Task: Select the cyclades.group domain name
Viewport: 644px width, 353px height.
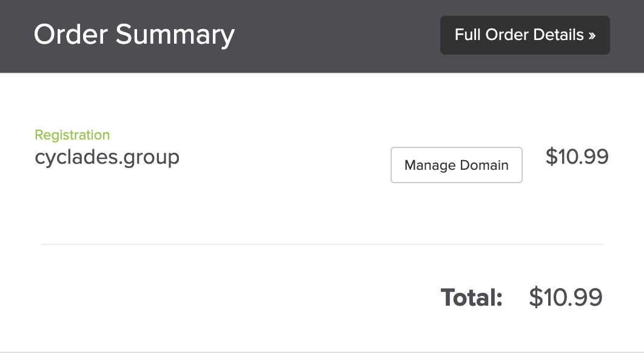Action: (107, 157)
